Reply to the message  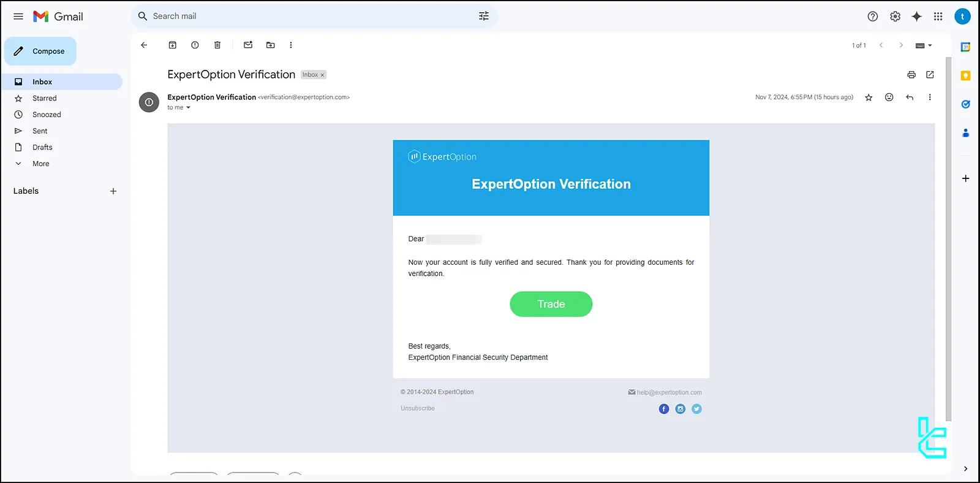[910, 97]
